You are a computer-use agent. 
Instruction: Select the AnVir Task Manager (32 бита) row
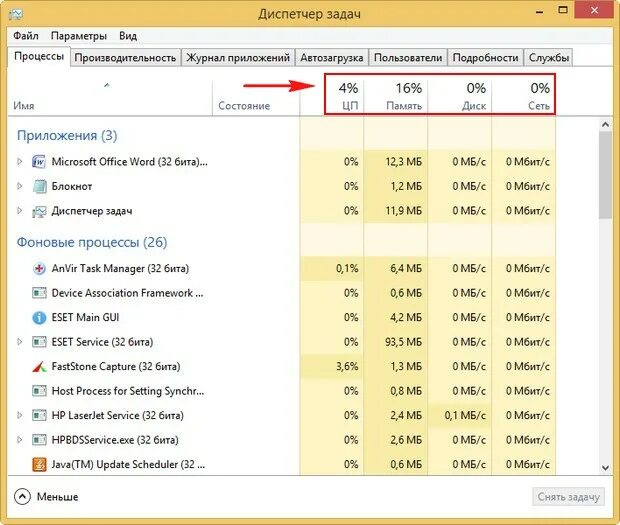pyautogui.click(x=282, y=268)
